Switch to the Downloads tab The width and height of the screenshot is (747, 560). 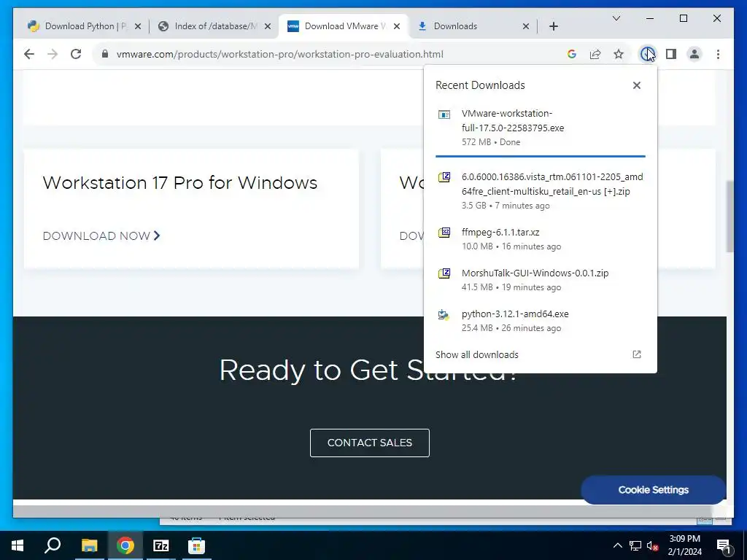(473, 26)
